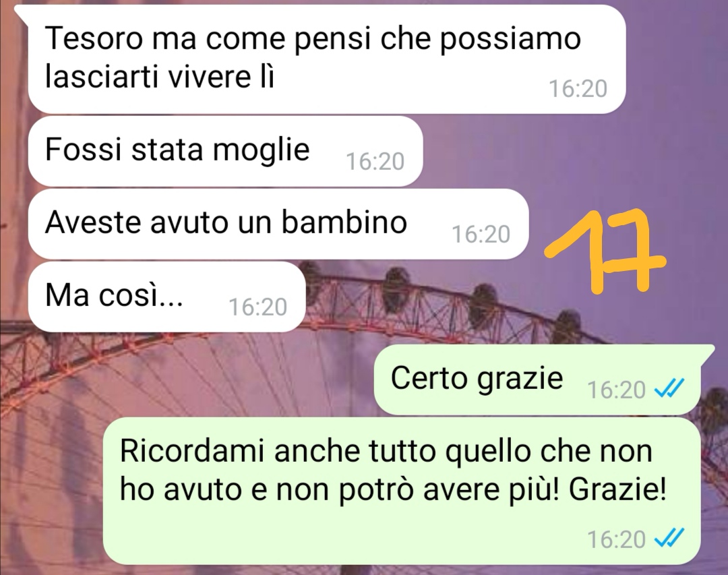Tap the word "Tesoro" in first message

(x=93, y=38)
